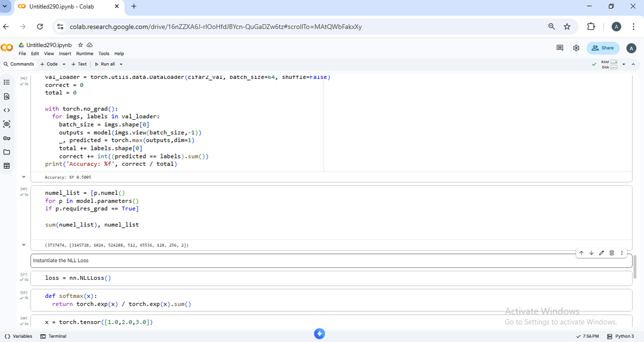
Task: Open the Chrome three-dot menu
Action: 634,26
